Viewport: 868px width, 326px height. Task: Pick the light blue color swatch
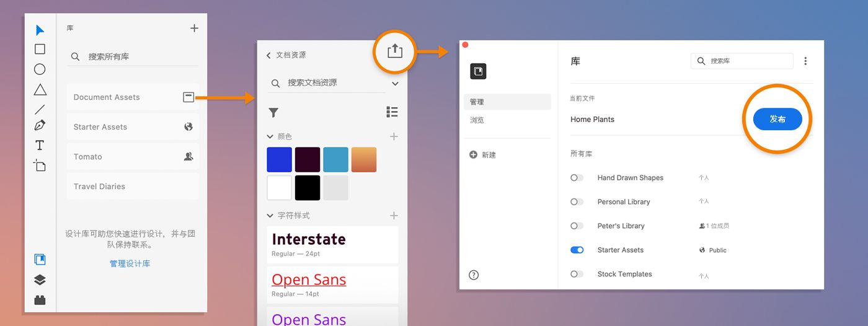pyautogui.click(x=335, y=159)
